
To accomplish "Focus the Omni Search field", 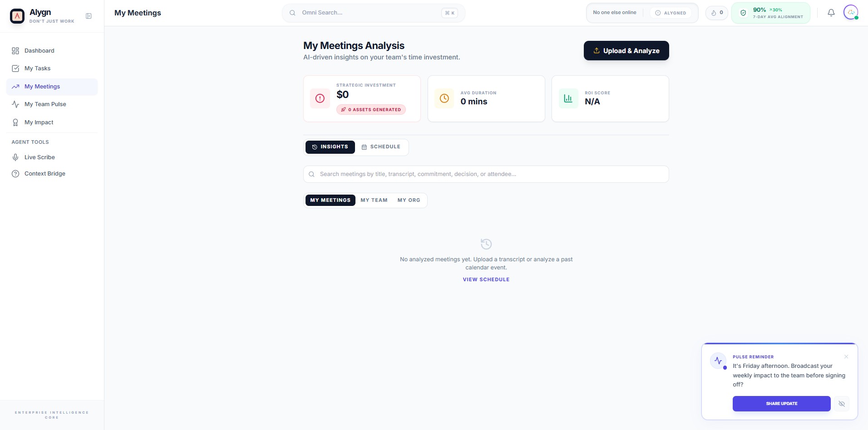I will [373, 13].
